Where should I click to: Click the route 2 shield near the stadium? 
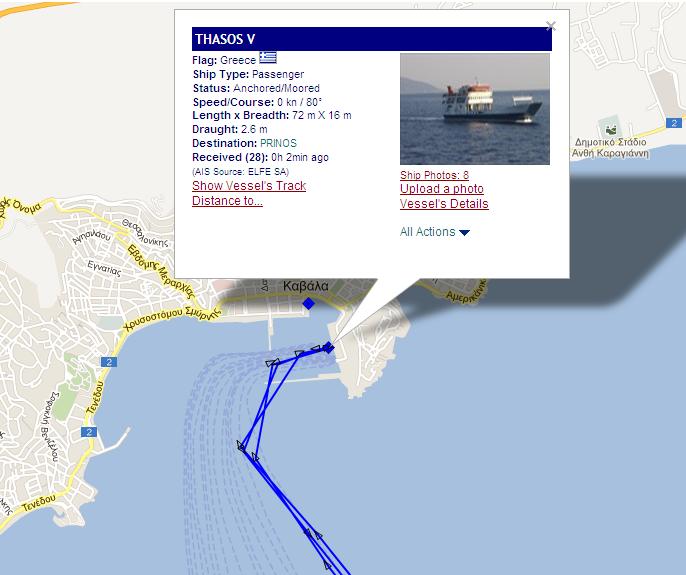(x=674, y=123)
